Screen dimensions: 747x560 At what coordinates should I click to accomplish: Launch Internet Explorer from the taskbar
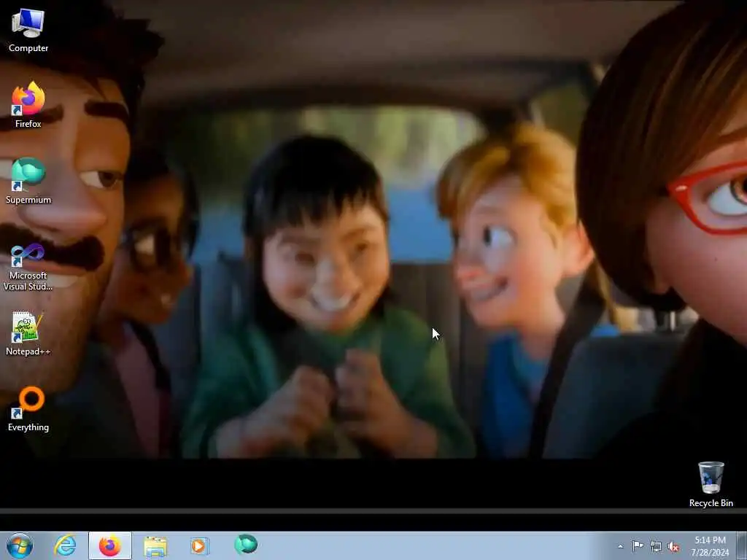pyautogui.click(x=65, y=545)
